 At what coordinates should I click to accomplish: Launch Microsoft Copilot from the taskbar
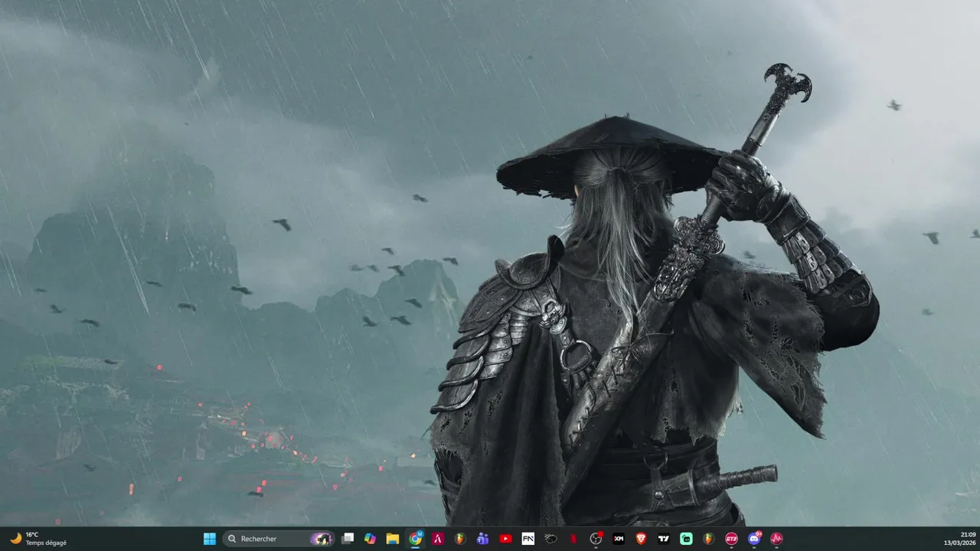370,539
